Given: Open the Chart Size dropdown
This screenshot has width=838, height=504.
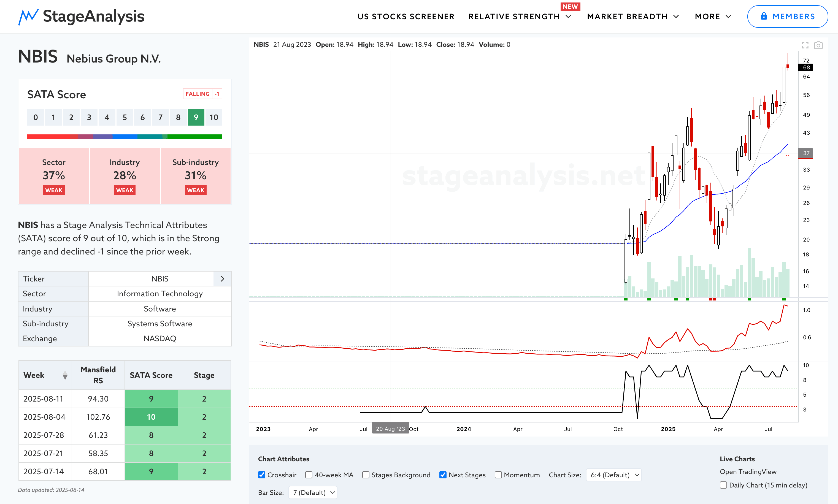Looking at the screenshot, I should [614, 475].
